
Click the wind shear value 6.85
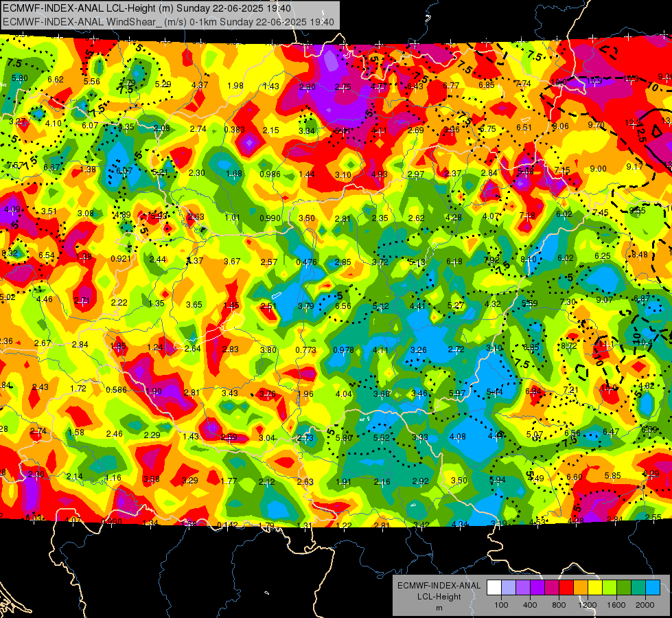click(487, 85)
